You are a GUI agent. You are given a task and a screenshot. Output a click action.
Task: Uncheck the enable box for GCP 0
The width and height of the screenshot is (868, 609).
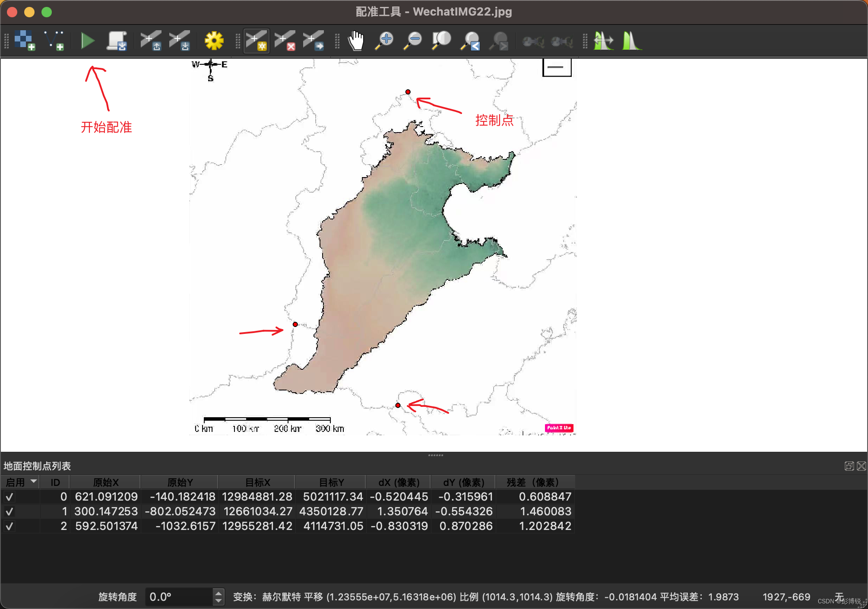[x=9, y=497]
